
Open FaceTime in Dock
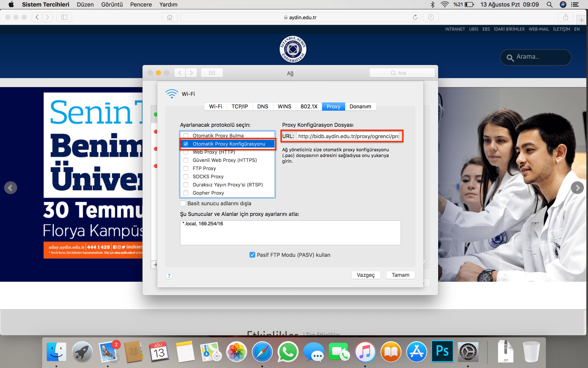click(x=340, y=352)
